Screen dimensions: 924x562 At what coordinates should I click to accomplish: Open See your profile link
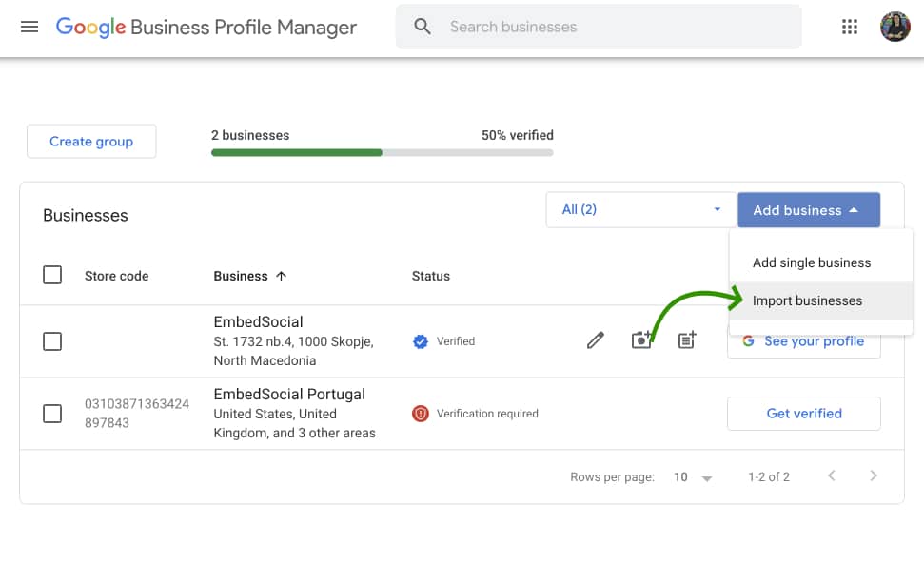(x=804, y=341)
